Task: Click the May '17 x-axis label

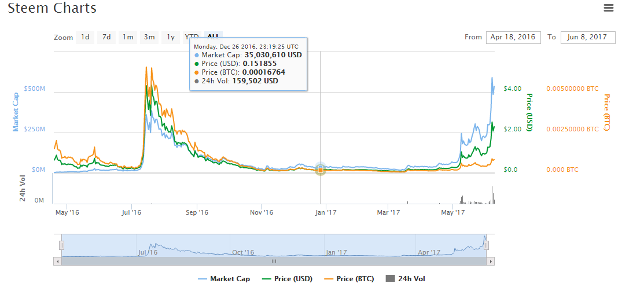Action: point(453,212)
